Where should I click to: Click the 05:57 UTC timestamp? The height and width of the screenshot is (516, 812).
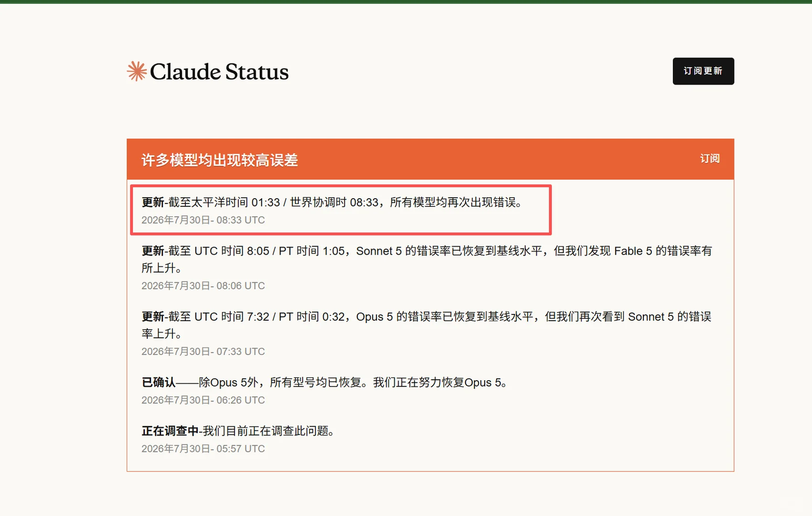click(x=203, y=449)
